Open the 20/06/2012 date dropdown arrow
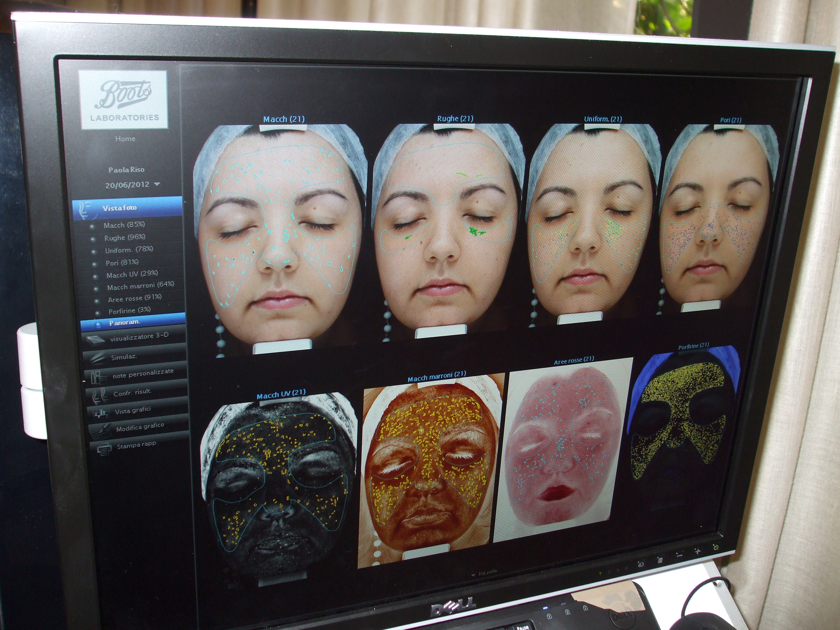The height and width of the screenshot is (630, 840). click(157, 184)
